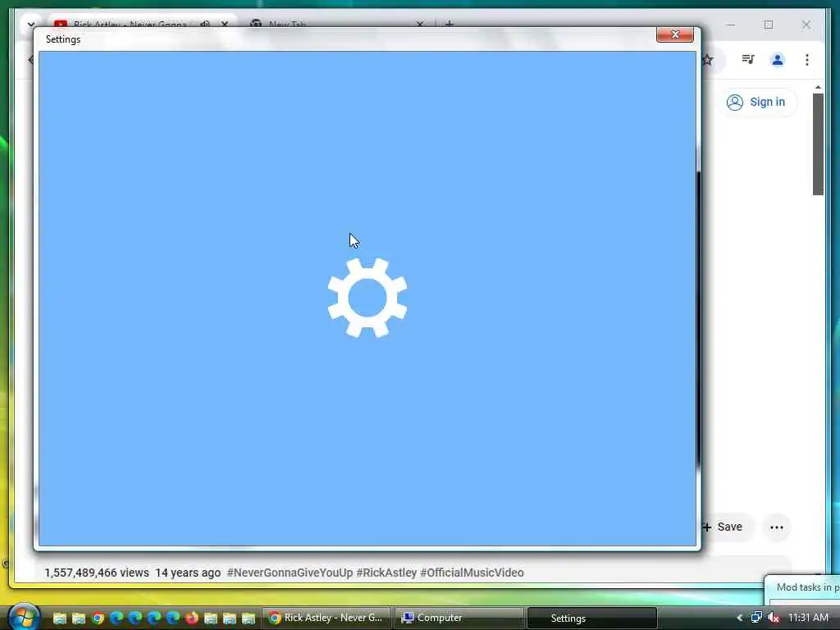Open a new Chrome tab with plus button

point(450,24)
